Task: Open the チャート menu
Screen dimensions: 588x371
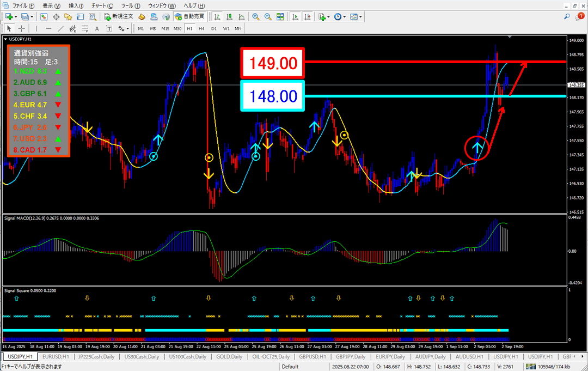Action: (x=102, y=5)
